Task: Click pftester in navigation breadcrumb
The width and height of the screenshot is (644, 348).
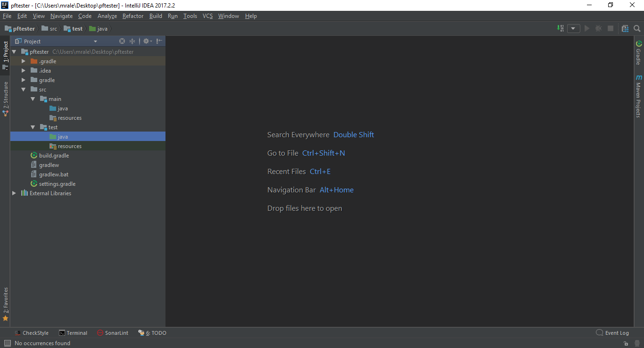Action: pos(20,29)
